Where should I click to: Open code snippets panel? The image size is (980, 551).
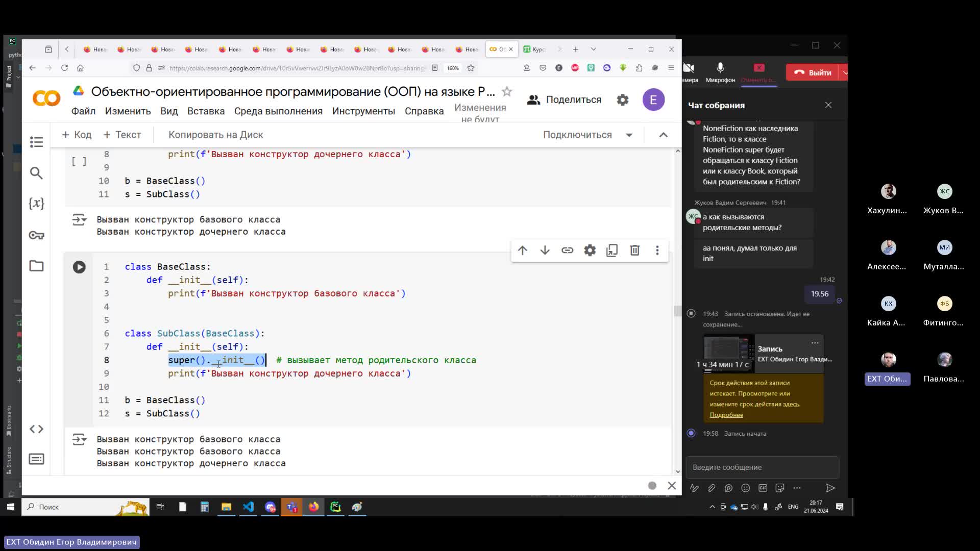(x=36, y=429)
